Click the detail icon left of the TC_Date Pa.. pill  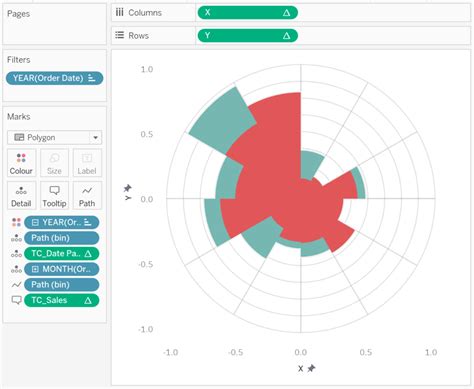(16, 254)
